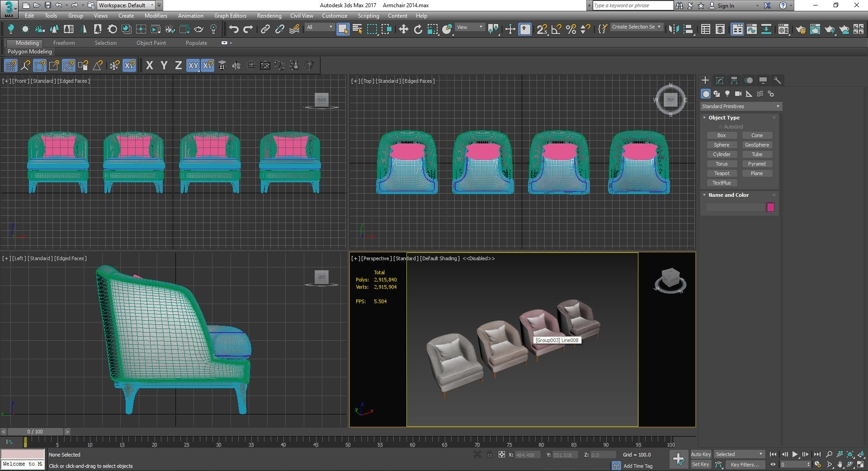Select the Lights category icon

pyautogui.click(x=727, y=94)
